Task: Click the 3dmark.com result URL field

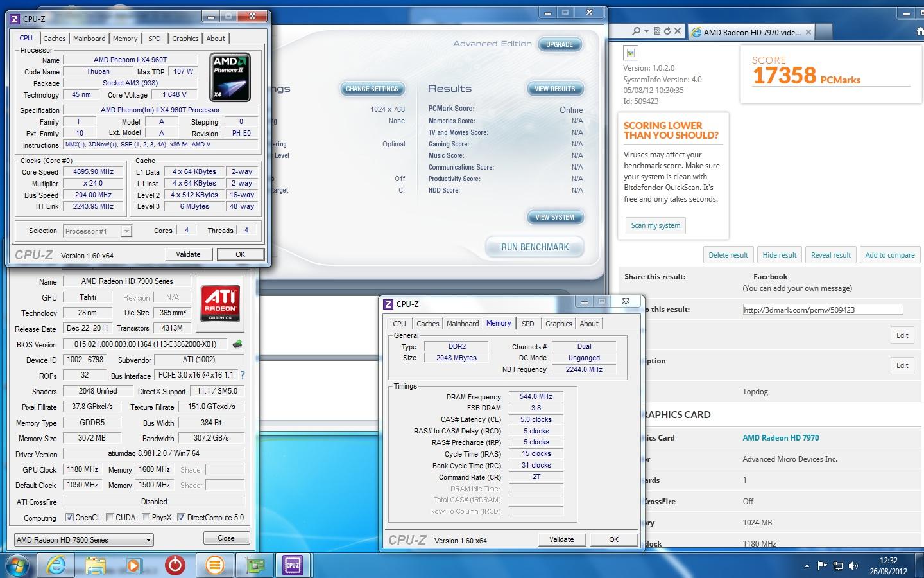Action: [x=823, y=310]
